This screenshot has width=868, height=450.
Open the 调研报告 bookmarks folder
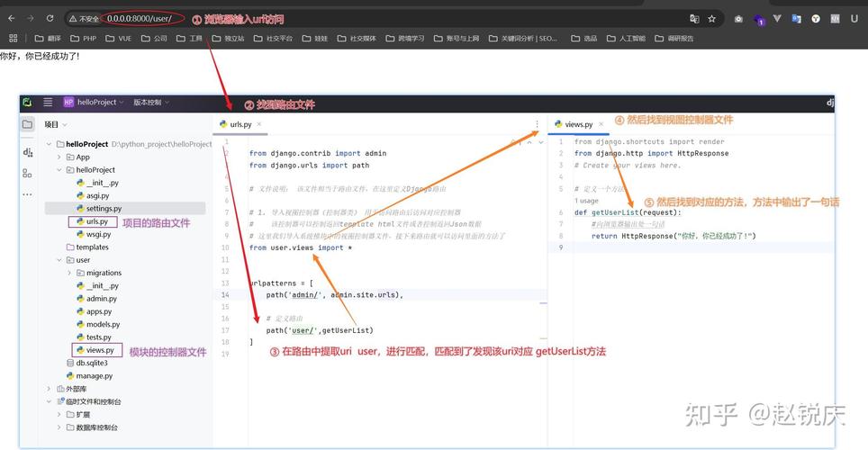point(674,38)
